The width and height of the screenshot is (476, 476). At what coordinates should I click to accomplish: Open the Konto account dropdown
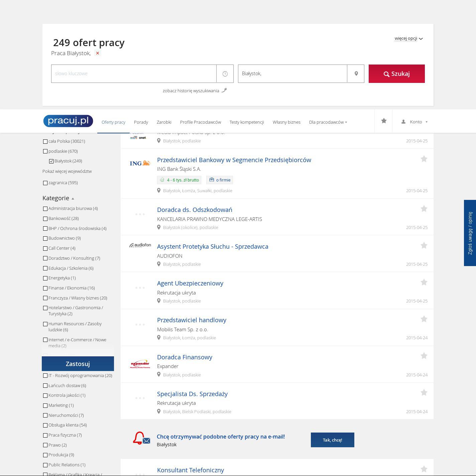coord(414,122)
